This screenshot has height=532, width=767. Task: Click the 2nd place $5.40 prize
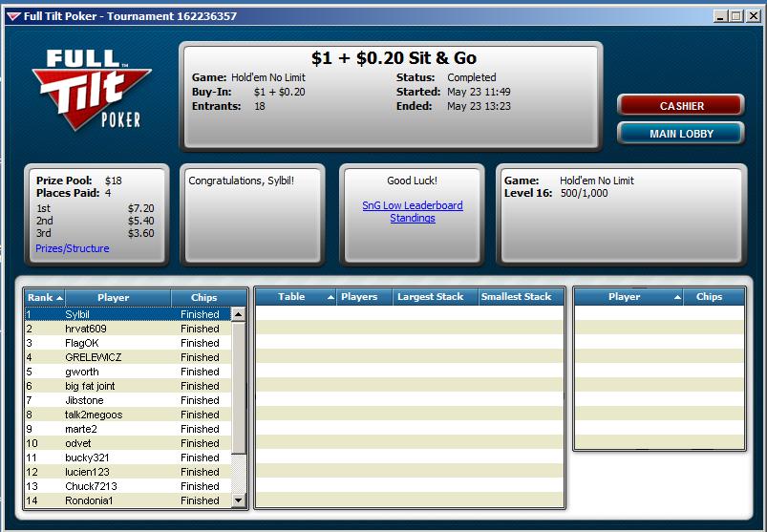(95, 221)
